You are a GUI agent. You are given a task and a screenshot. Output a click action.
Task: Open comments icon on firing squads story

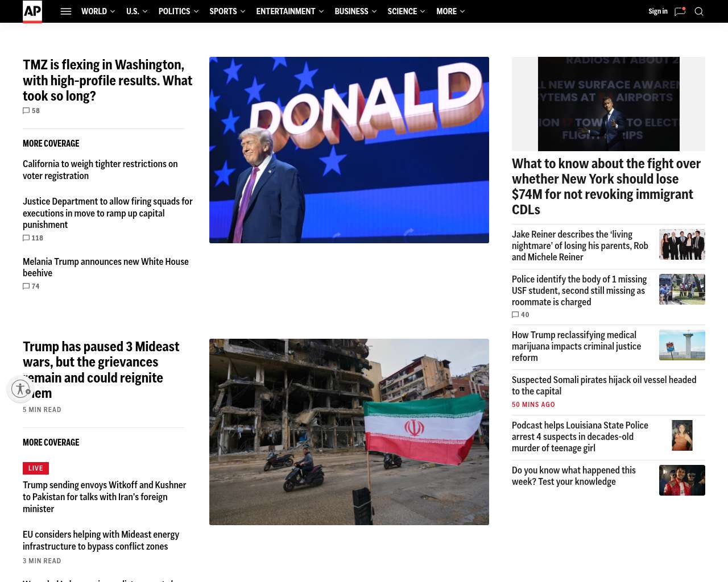point(26,238)
